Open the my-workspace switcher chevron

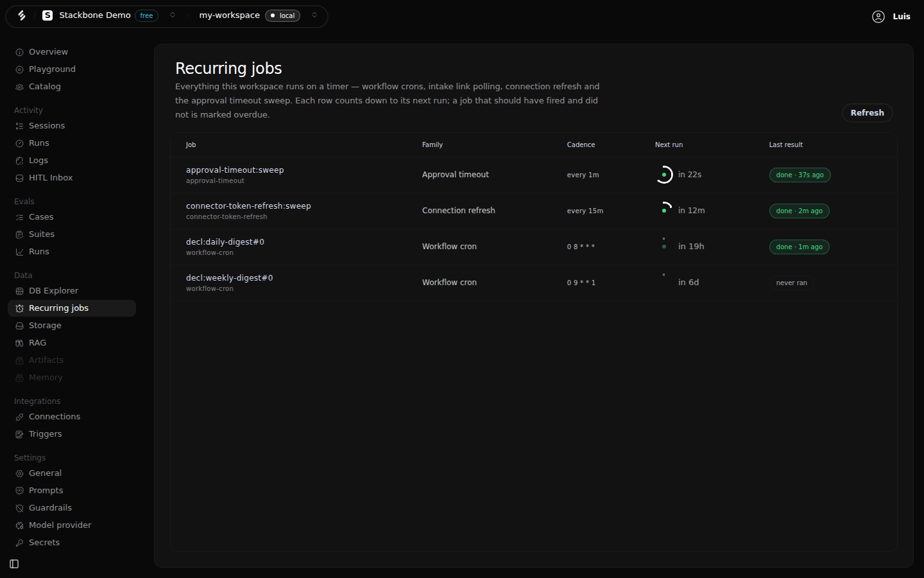[314, 15]
